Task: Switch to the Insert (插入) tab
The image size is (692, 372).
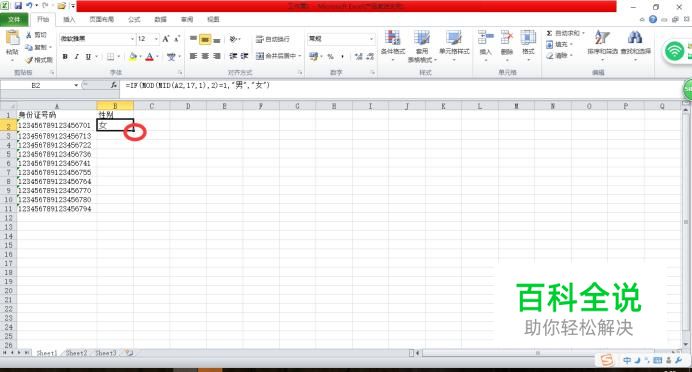Action: (x=69, y=19)
